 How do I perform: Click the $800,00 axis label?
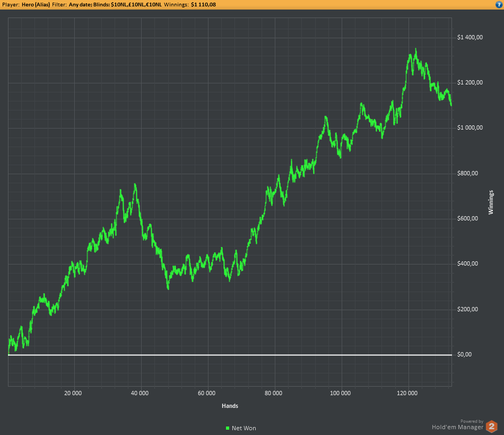pos(468,174)
